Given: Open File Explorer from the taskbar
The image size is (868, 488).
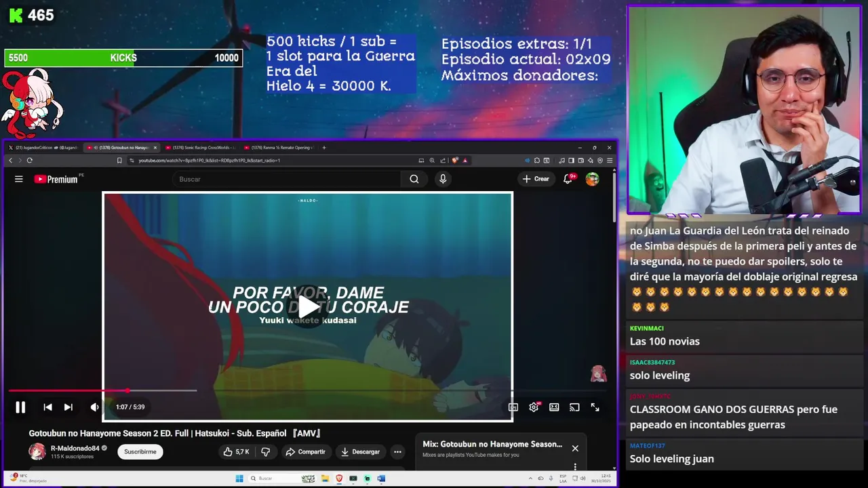Looking at the screenshot, I should coord(325,479).
